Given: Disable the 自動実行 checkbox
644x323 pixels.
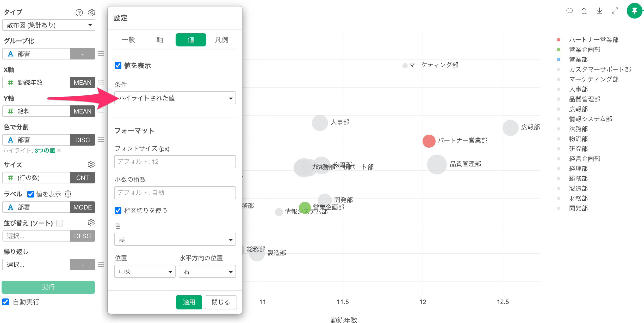Looking at the screenshot, I should pyautogui.click(x=5, y=302).
